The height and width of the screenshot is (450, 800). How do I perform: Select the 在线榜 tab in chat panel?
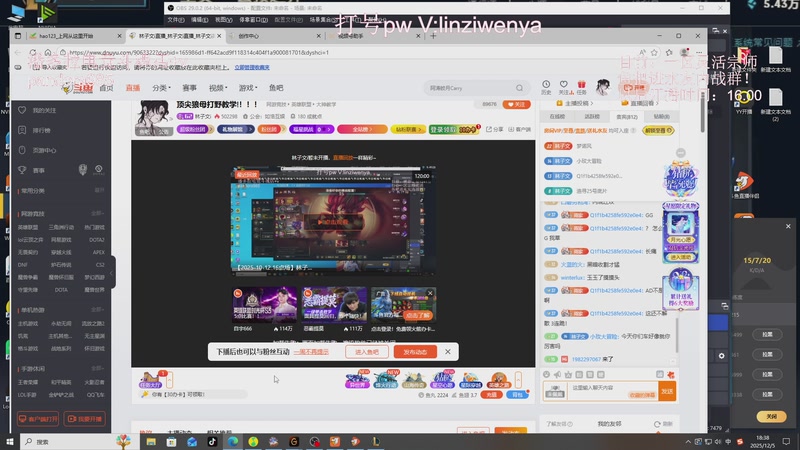(557, 116)
